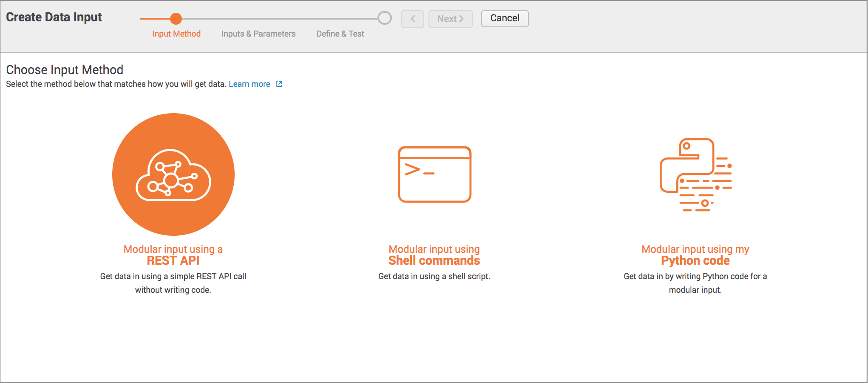Click the back arrow navigation icon
The width and height of the screenshot is (868, 383).
[x=412, y=19]
